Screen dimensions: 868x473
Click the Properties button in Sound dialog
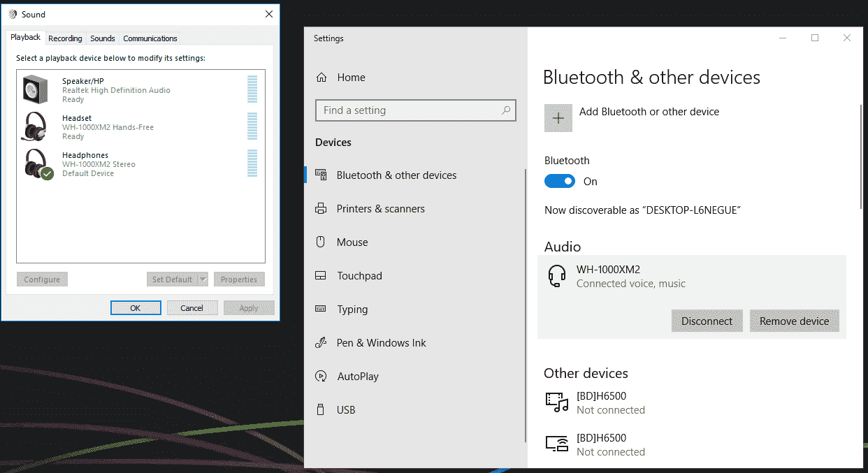tap(239, 279)
